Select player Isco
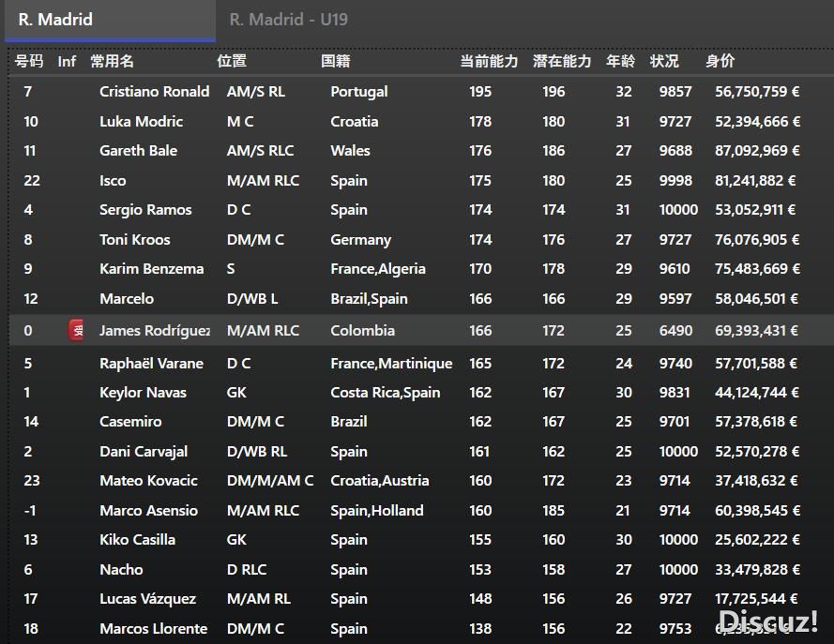 (x=113, y=181)
